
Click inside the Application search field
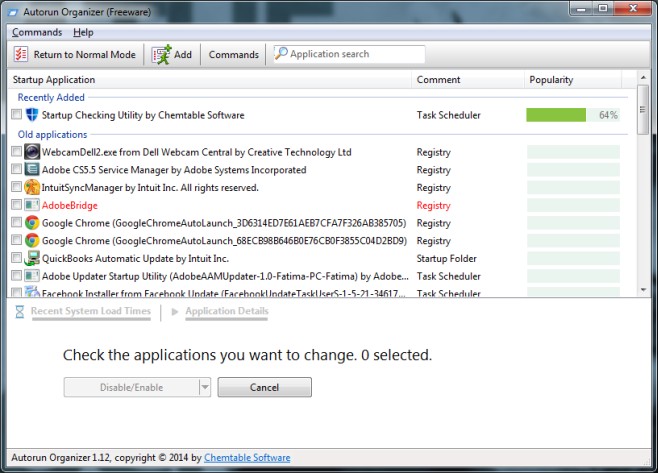pos(349,54)
